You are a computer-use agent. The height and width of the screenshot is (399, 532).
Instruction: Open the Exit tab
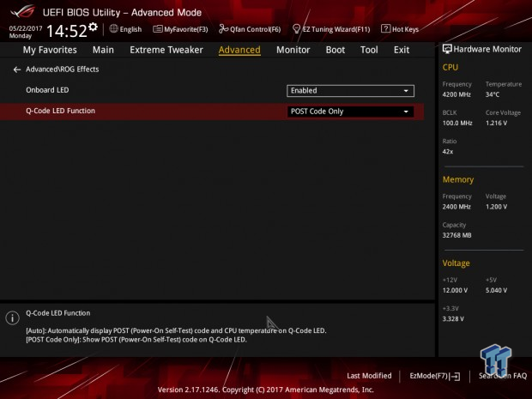click(402, 50)
